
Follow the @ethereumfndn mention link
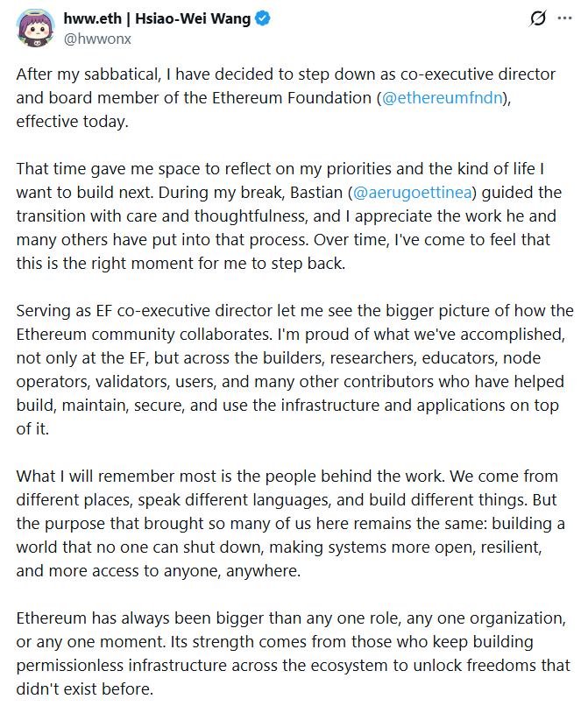click(x=442, y=98)
